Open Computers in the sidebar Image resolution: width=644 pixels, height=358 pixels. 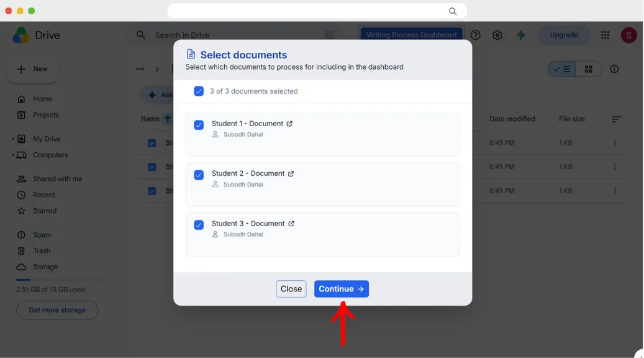click(x=50, y=155)
